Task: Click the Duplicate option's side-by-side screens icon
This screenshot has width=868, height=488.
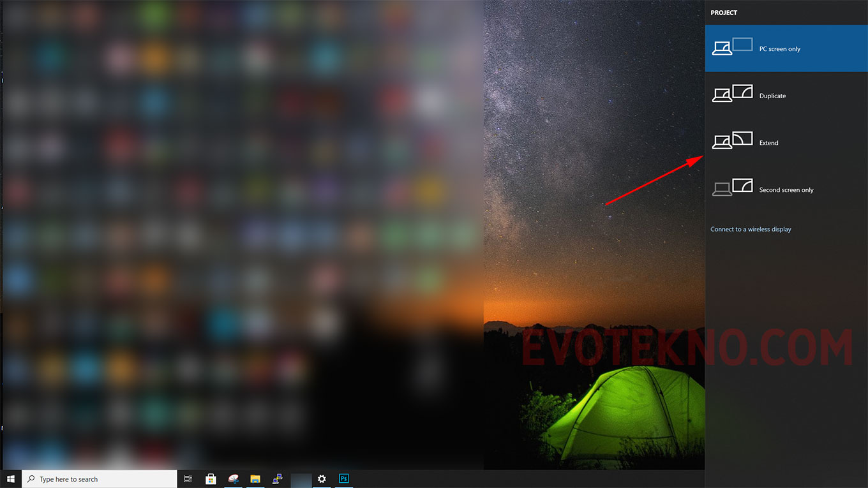Action: [x=732, y=93]
